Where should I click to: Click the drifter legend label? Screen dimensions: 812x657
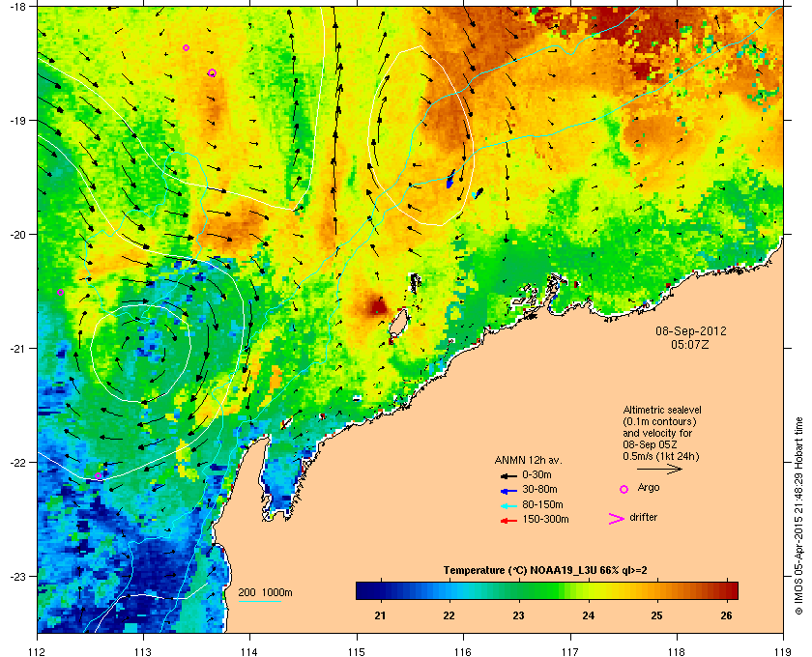point(643,517)
